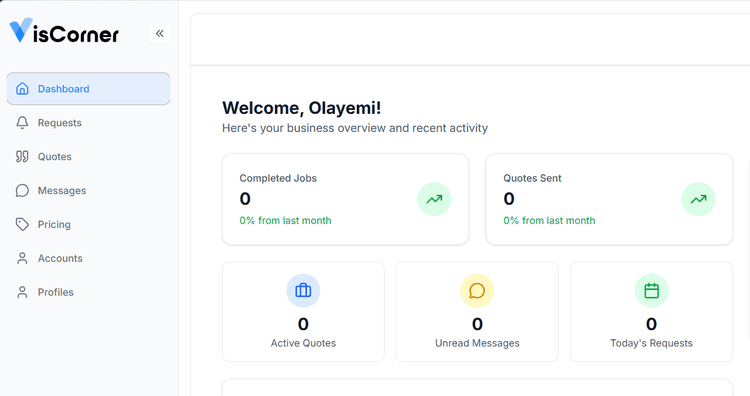
Task: Open the Pricing page
Action: [88, 225]
